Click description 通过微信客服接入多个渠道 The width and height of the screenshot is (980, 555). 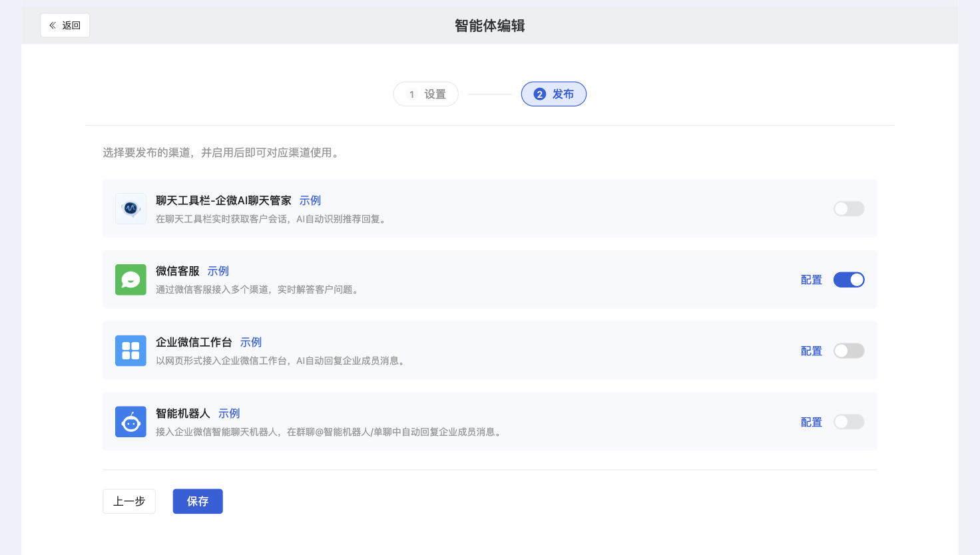(259, 289)
